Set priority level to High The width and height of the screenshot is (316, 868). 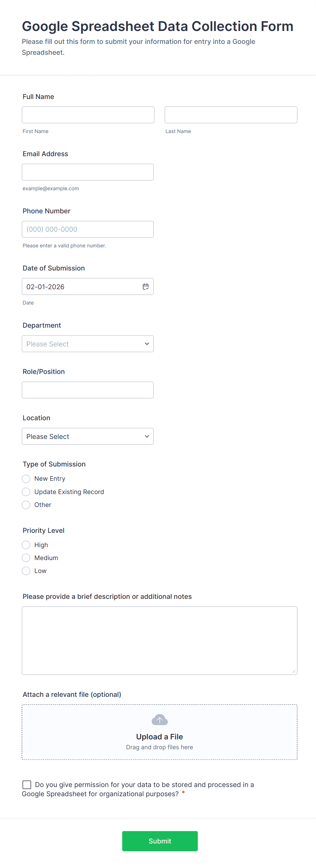click(x=26, y=545)
